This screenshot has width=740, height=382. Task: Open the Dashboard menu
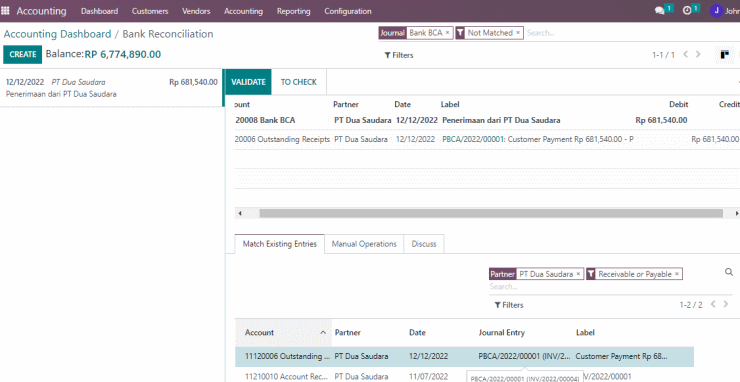(x=100, y=11)
